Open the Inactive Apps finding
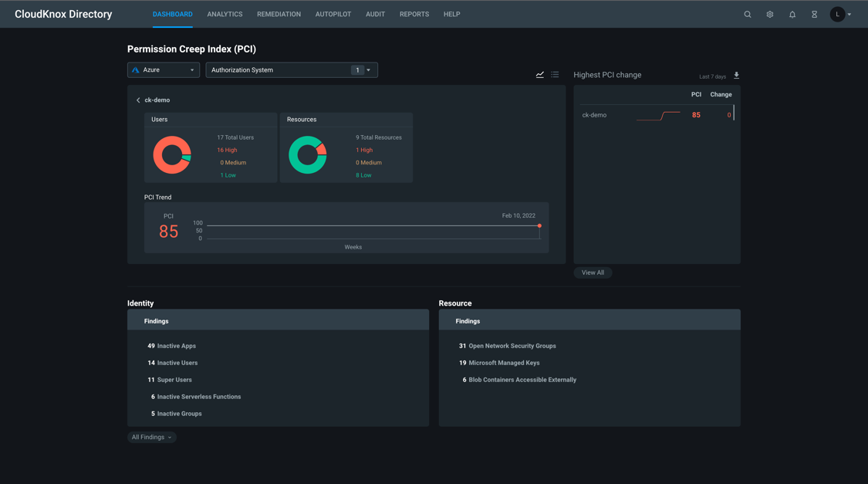The height and width of the screenshot is (484, 868). coord(176,346)
